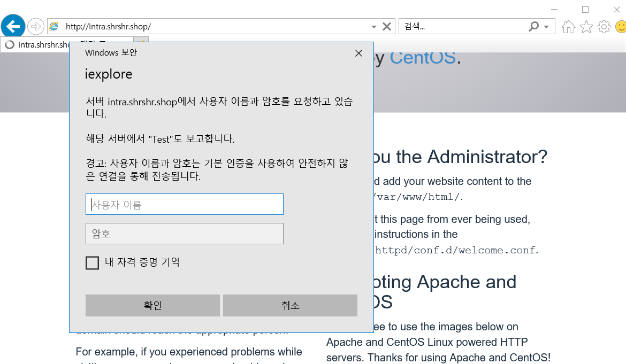The width and height of the screenshot is (626, 364).
Task: Open the CentOS link on the page
Action: (x=423, y=58)
